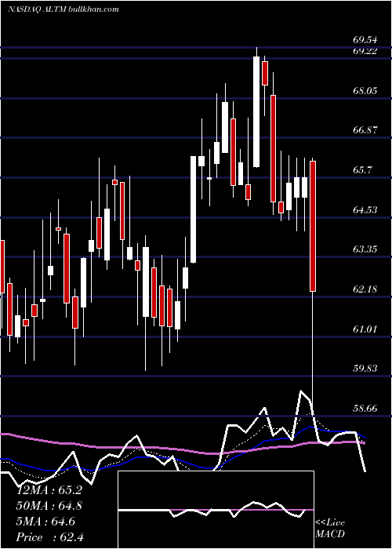Click the 50MA : 64.8 readout
Image resolution: width=392 pixels, height=549 pixels.
(x=49, y=506)
